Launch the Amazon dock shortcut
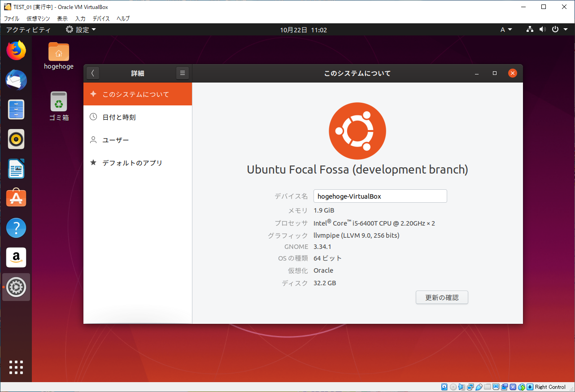Viewport: 575px width, 392px height. click(16, 257)
